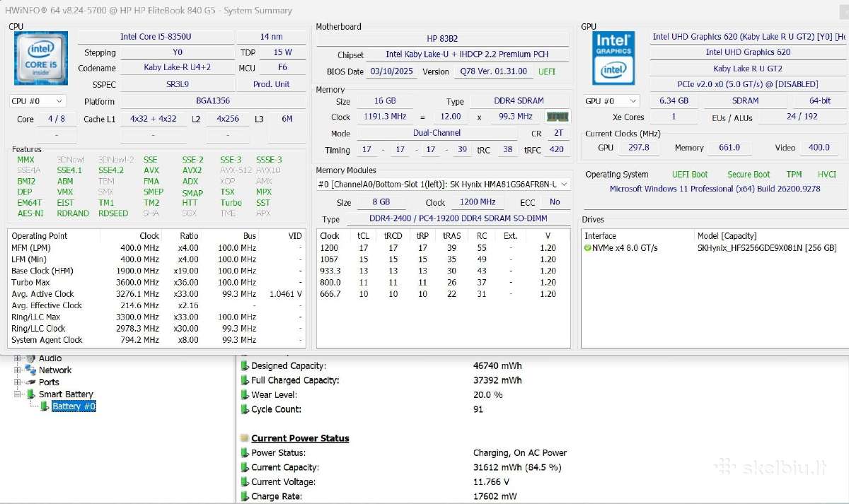Viewport: 849px width, 504px height.
Task: Click the Current Power Status section heading
Action: (300, 438)
